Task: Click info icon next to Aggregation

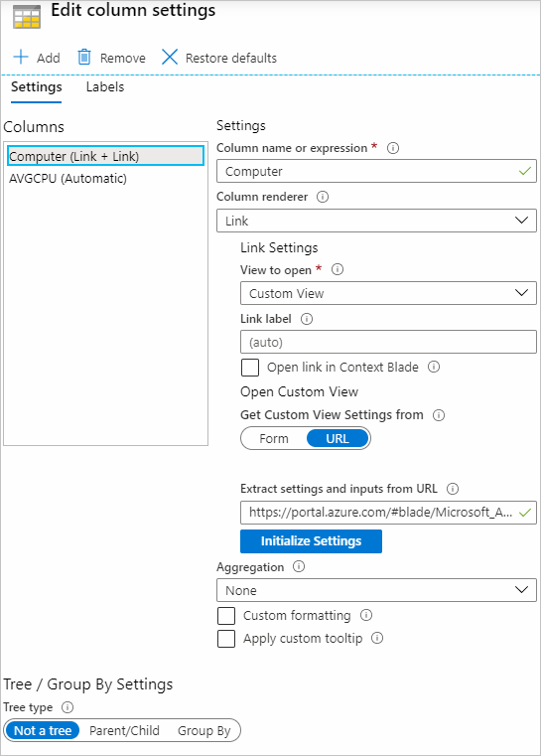Action: [299, 566]
